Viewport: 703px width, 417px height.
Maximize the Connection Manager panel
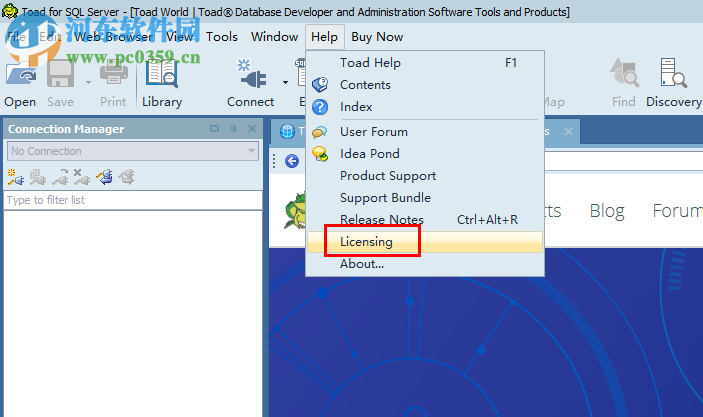(x=214, y=129)
